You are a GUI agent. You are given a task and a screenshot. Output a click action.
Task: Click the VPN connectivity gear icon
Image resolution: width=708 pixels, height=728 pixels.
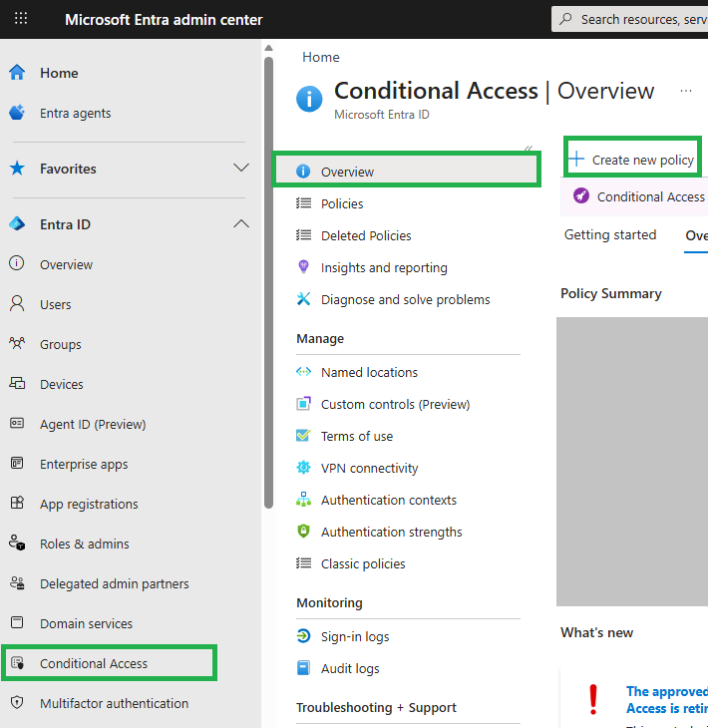pos(303,468)
